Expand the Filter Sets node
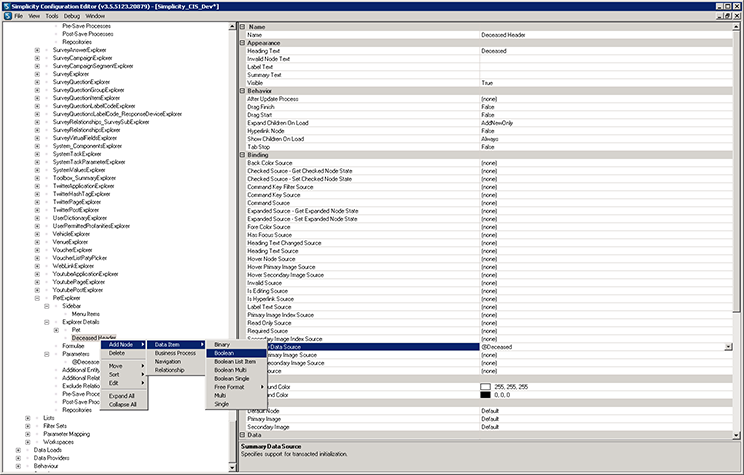 click(x=28, y=426)
